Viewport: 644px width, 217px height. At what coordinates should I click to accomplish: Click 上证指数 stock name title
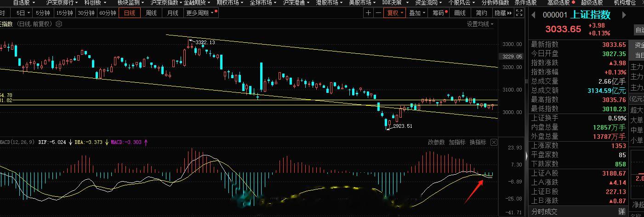coord(591,15)
